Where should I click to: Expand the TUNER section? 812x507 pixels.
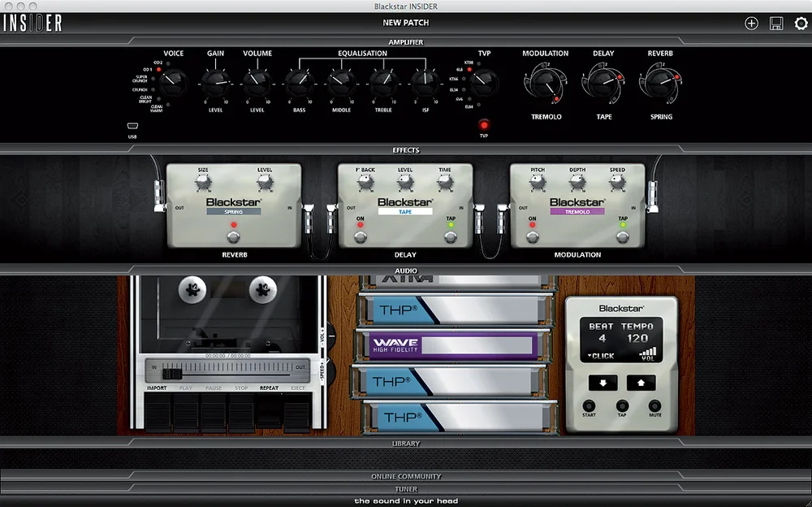point(405,489)
